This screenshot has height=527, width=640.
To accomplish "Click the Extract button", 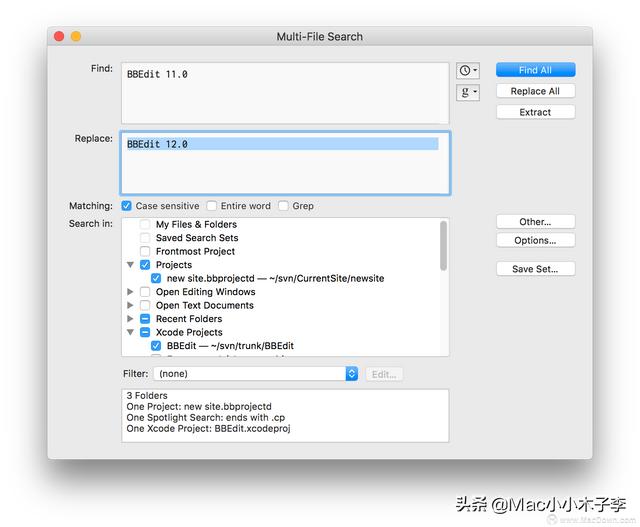I will (x=535, y=112).
